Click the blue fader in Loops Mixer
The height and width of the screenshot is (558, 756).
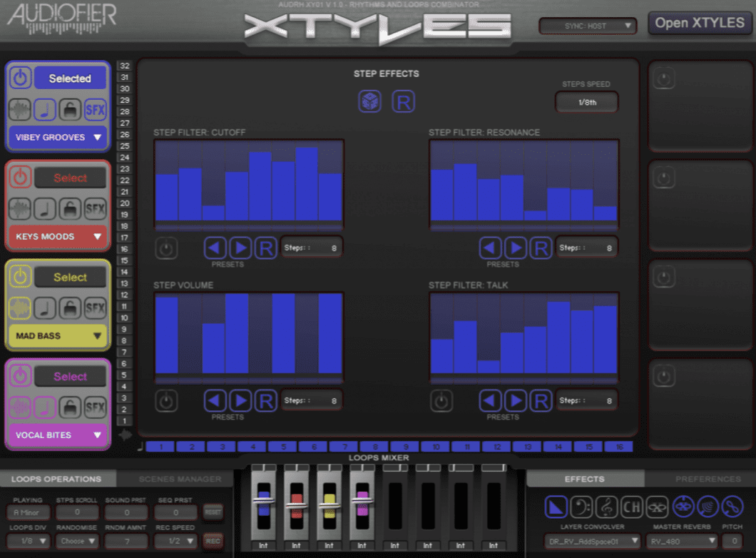[x=264, y=499]
